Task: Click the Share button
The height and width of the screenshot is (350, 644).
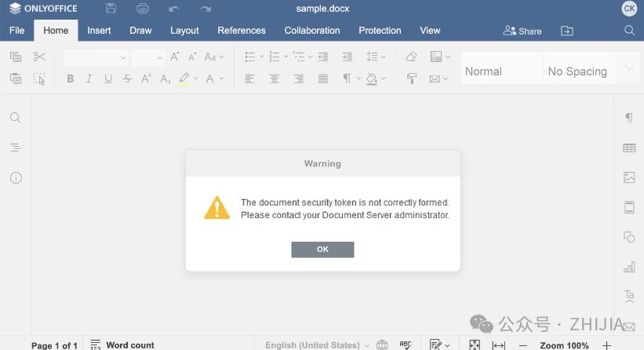Action: (522, 31)
